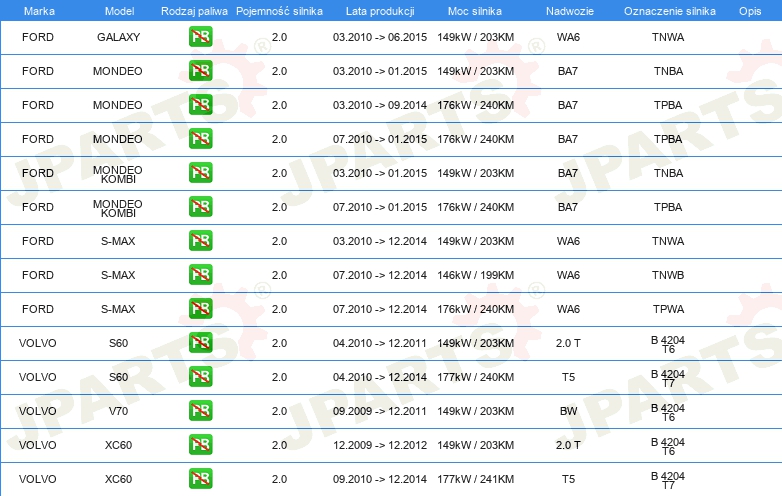The width and height of the screenshot is (782, 496).
Task: Click the VOLVO cell in the V70 row
Action: pos(37,411)
